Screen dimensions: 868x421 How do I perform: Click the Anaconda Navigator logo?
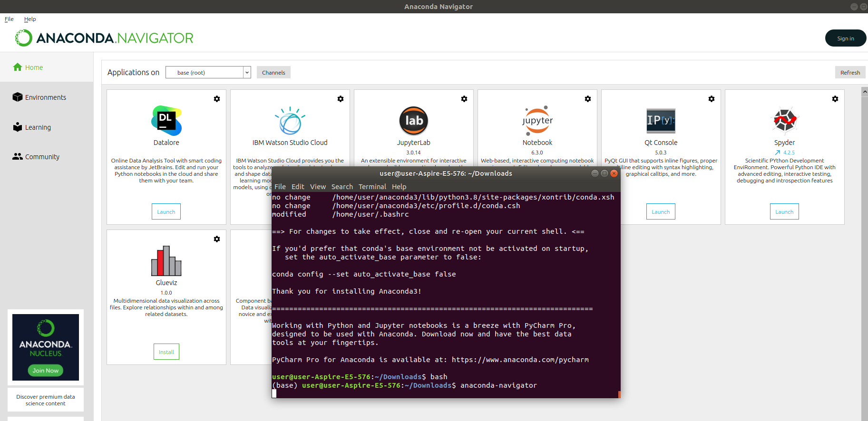tap(104, 38)
